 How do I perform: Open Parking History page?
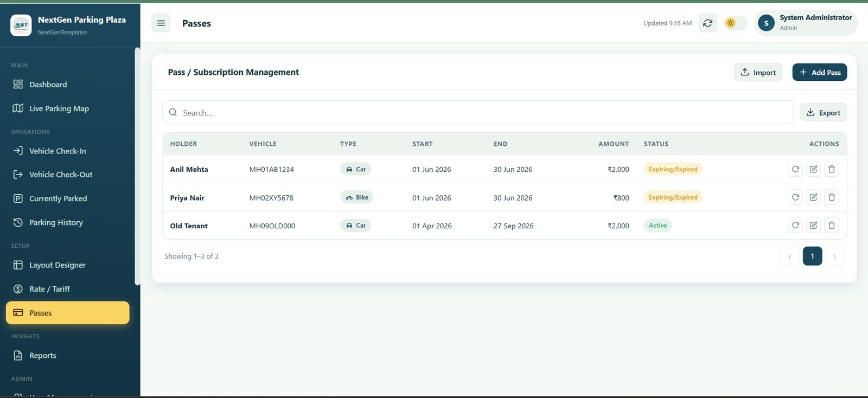click(68, 222)
